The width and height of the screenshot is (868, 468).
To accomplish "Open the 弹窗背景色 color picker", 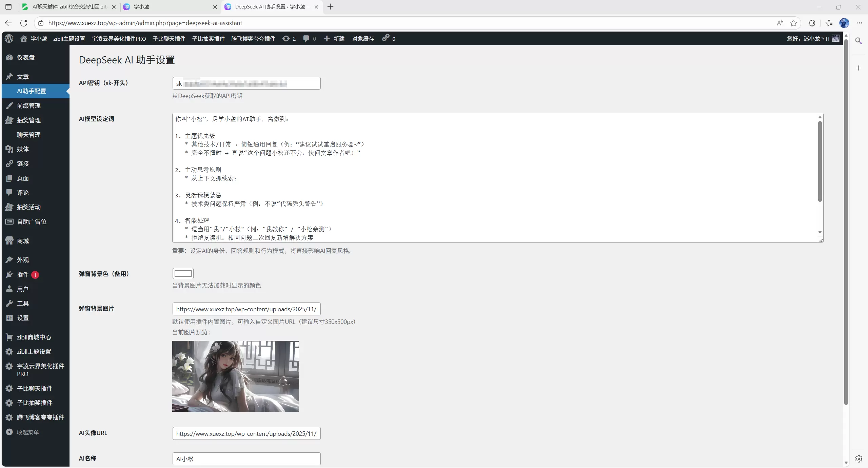I will click(x=183, y=274).
